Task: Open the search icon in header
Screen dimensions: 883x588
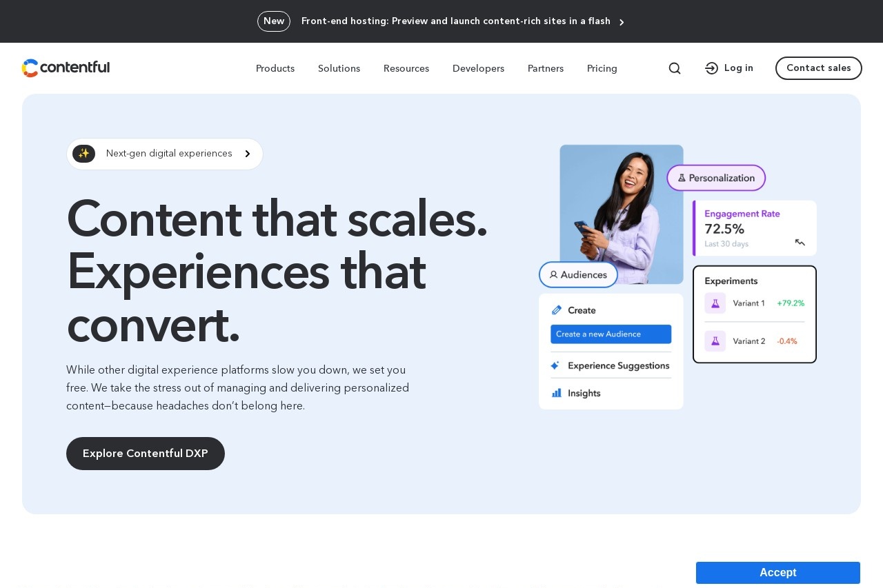Action: (675, 68)
